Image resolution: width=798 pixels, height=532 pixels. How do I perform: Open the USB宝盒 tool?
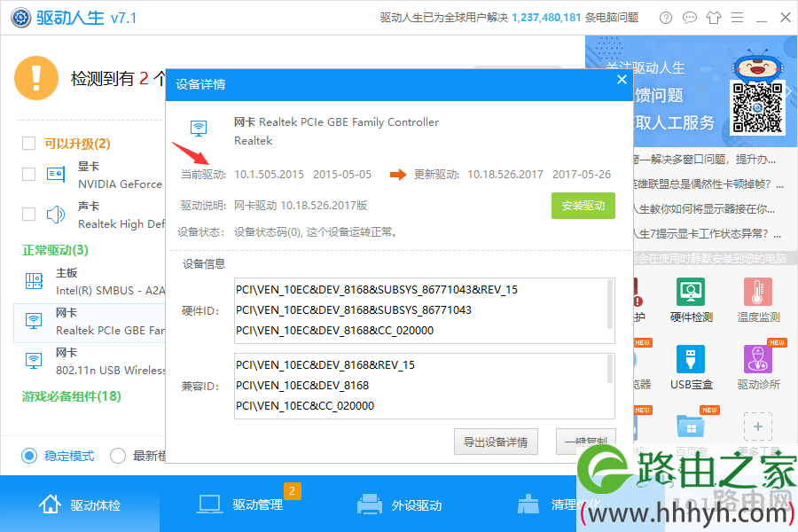[691, 368]
